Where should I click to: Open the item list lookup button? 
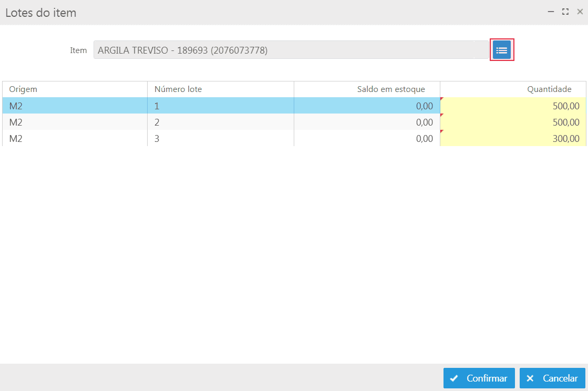(501, 50)
